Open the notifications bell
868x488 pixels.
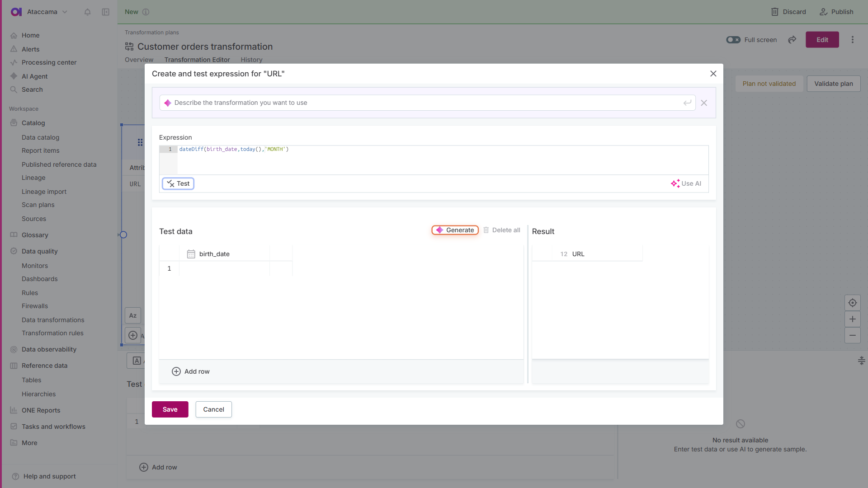87,12
